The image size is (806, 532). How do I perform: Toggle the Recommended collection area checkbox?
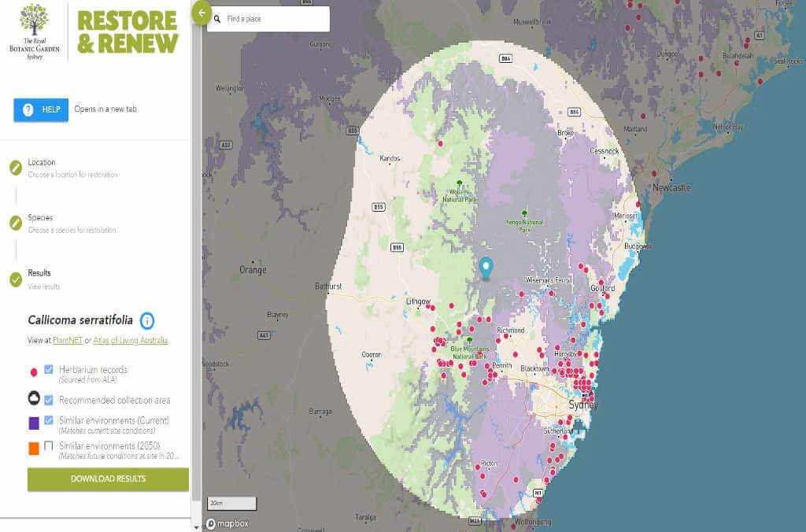49,399
